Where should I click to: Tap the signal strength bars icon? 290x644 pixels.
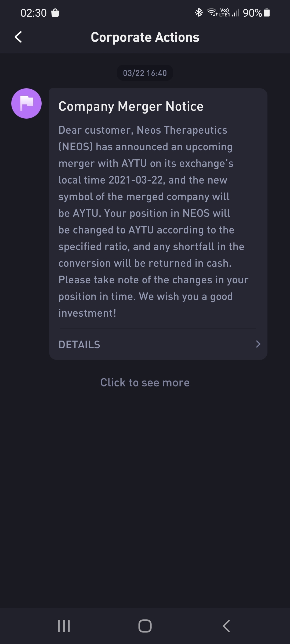click(x=235, y=13)
